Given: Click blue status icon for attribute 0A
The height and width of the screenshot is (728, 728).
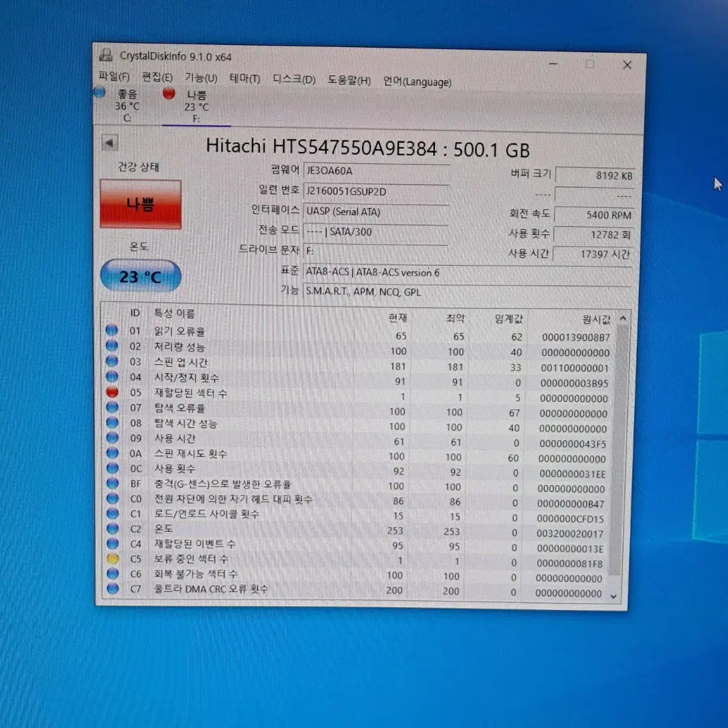Looking at the screenshot, I should pyautogui.click(x=112, y=453).
